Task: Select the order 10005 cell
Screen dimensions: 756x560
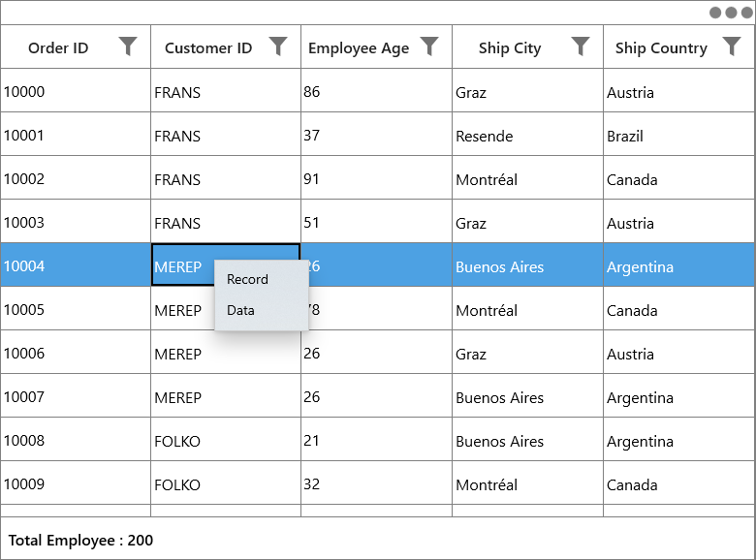Action: click(x=76, y=308)
